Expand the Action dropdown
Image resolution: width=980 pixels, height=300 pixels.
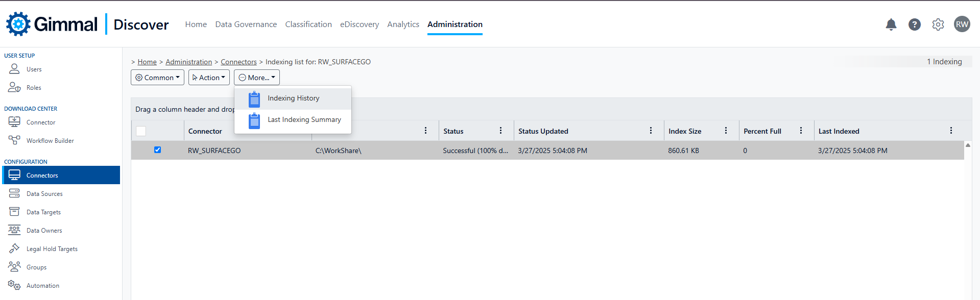(x=209, y=78)
